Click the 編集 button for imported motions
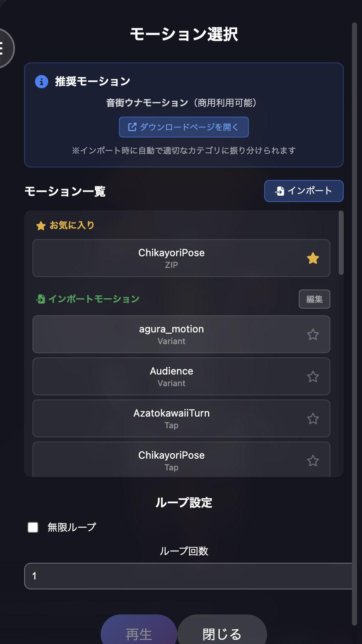 314,299
